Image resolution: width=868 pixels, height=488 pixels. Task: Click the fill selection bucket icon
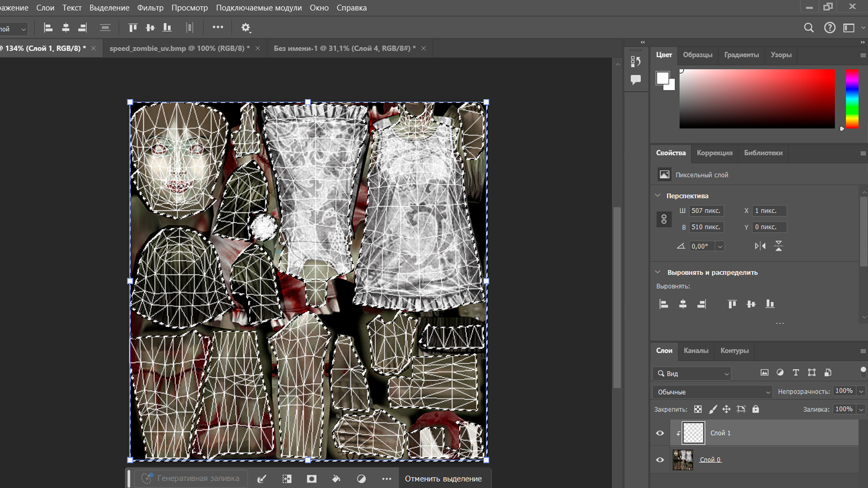(336, 479)
